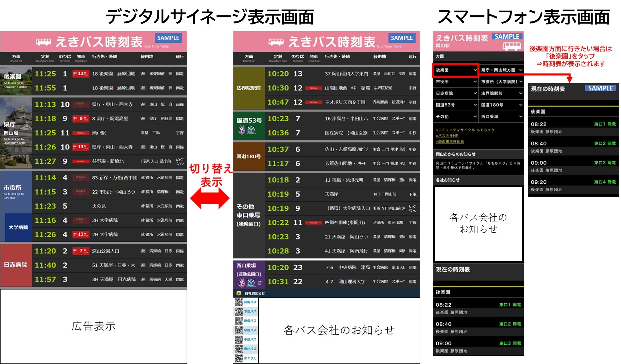Viewport: 621px width, 364px height.
Task: Click the QR code beside めぐりん
Action: [238, 358]
